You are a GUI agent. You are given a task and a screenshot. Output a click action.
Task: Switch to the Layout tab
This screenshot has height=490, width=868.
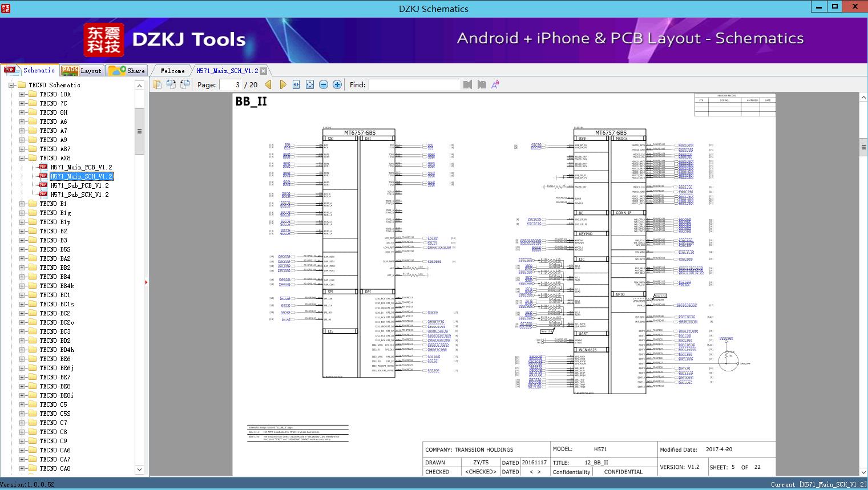(x=82, y=71)
